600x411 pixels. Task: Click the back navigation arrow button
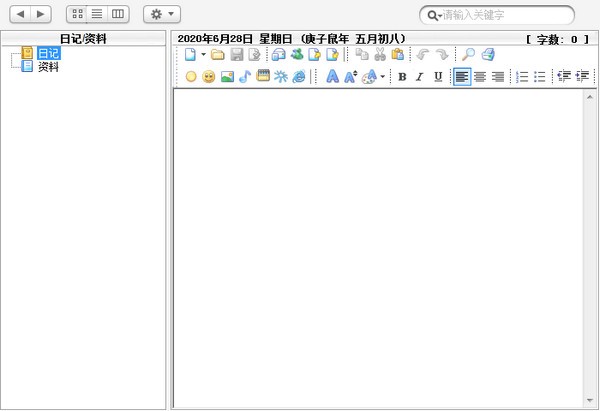coord(20,14)
